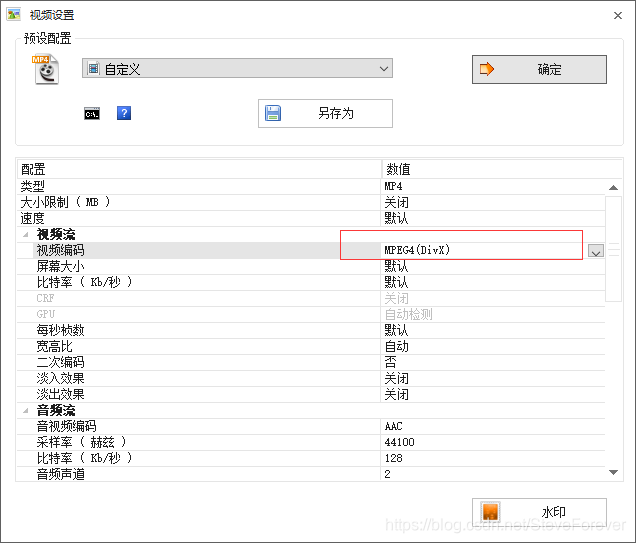Select the 宽高比 row

tap(311, 346)
